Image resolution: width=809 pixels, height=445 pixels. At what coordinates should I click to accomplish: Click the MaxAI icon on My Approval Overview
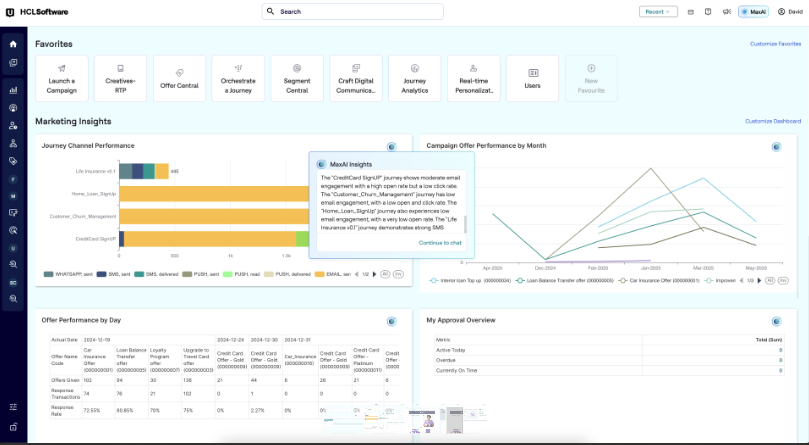(776, 321)
